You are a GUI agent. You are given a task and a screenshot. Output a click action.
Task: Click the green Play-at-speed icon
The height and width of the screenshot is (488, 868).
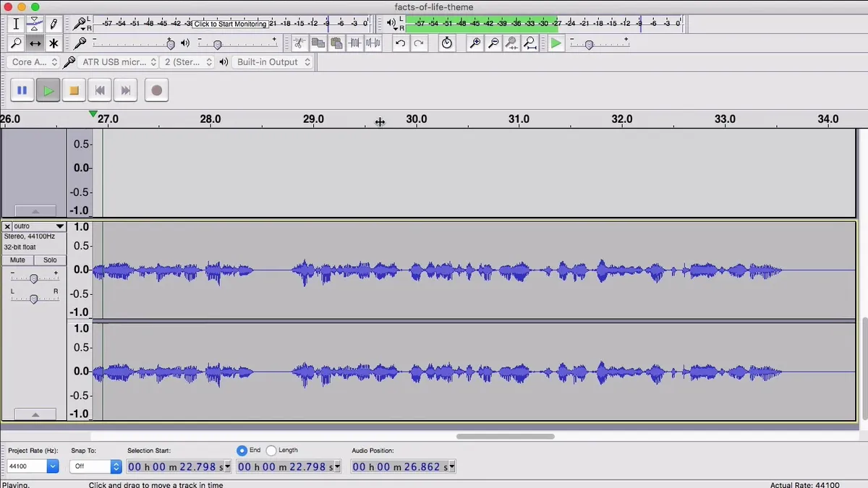556,43
